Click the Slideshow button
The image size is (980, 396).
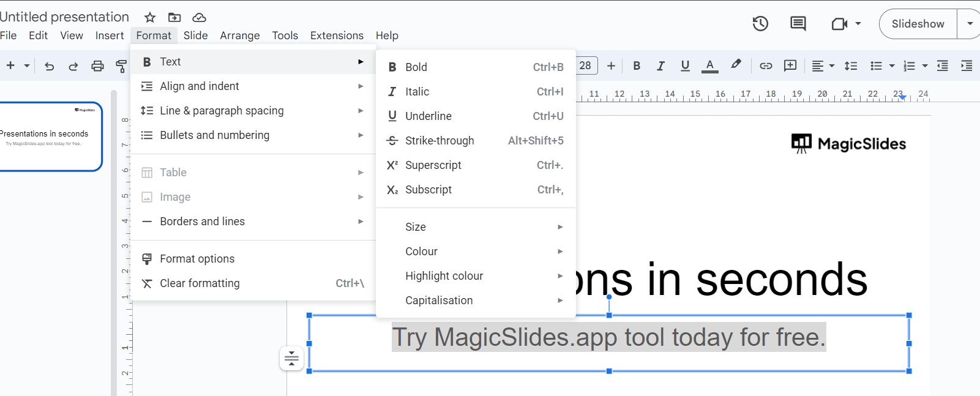point(918,24)
